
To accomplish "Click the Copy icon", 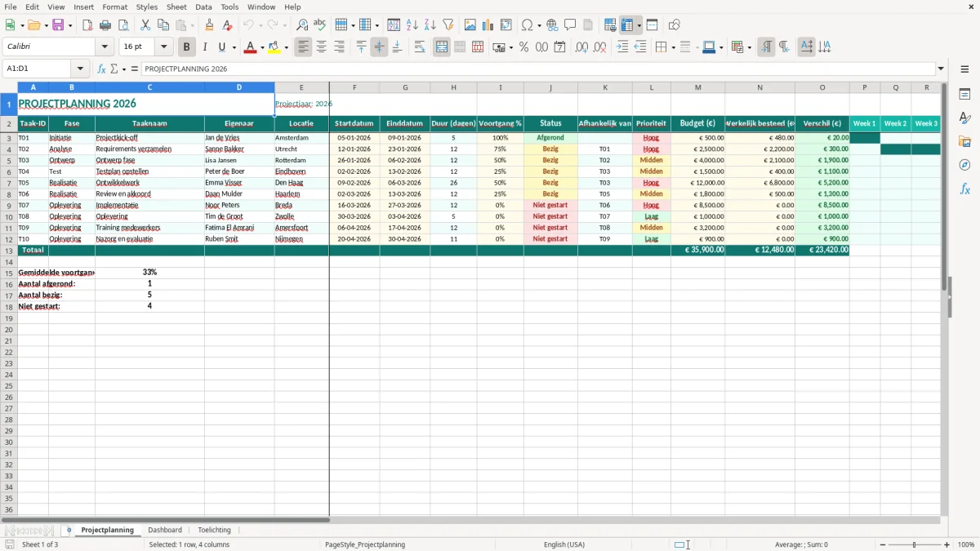I will (163, 25).
